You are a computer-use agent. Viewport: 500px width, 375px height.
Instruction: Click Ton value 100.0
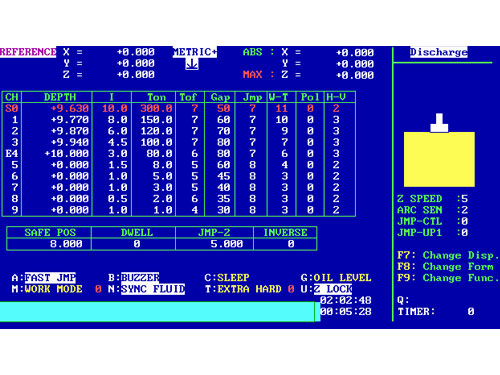click(156, 142)
